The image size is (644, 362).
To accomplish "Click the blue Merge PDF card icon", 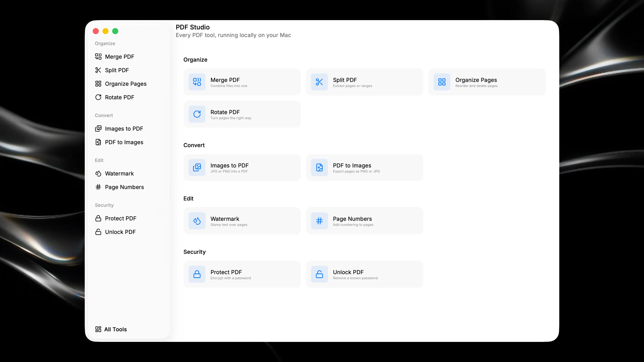I will click(x=197, y=82).
